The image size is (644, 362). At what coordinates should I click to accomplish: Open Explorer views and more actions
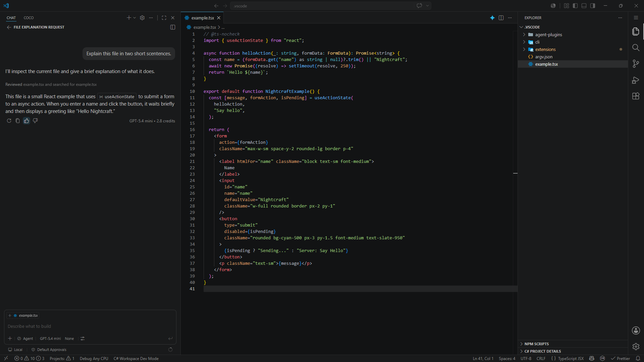(620, 18)
